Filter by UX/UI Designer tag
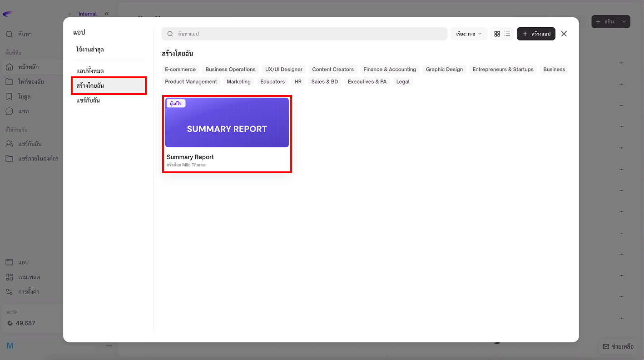The image size is (644, 360). (x=284, y=70)
